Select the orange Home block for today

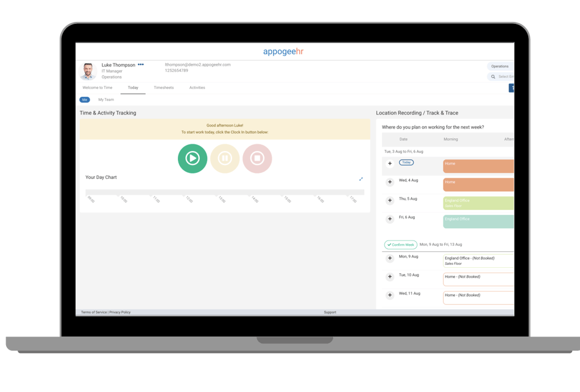478,164
